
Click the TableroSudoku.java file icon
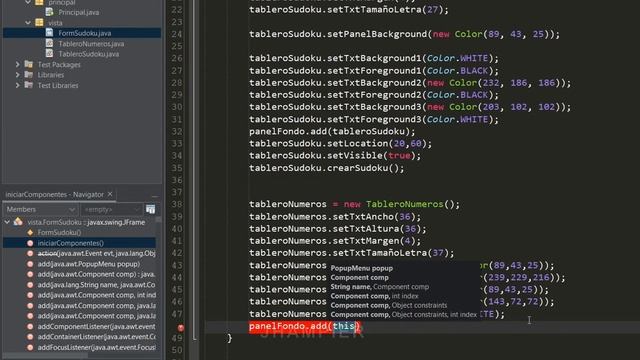click(x=49, y=53)
